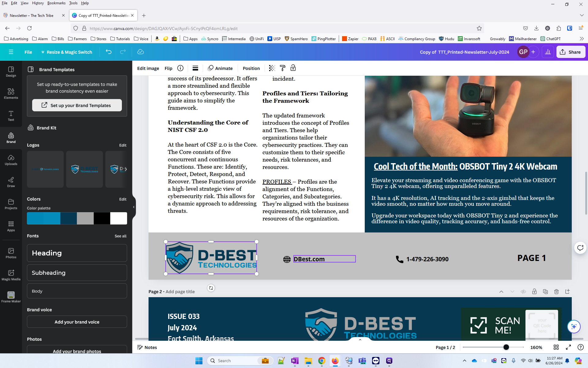Select the Draw tool
This screenshot has height=368, width=588.
tap(11, 182)
